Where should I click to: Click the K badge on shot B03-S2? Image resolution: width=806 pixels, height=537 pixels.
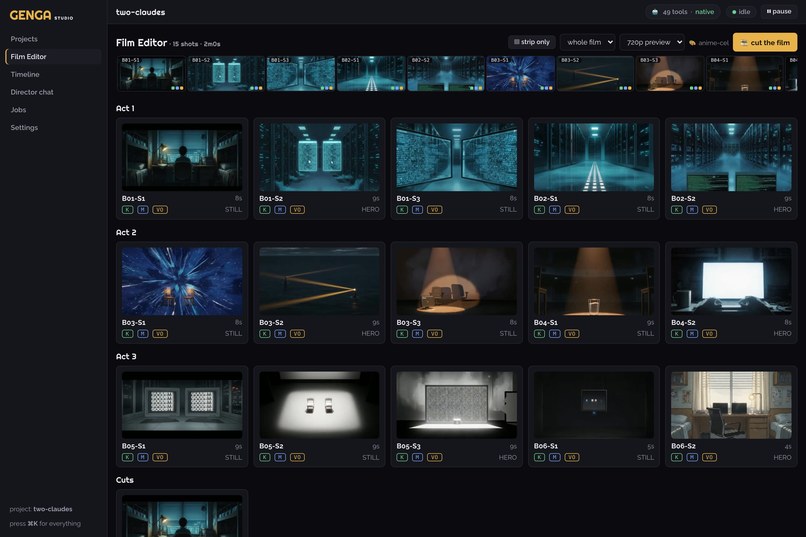click(265, 334)
